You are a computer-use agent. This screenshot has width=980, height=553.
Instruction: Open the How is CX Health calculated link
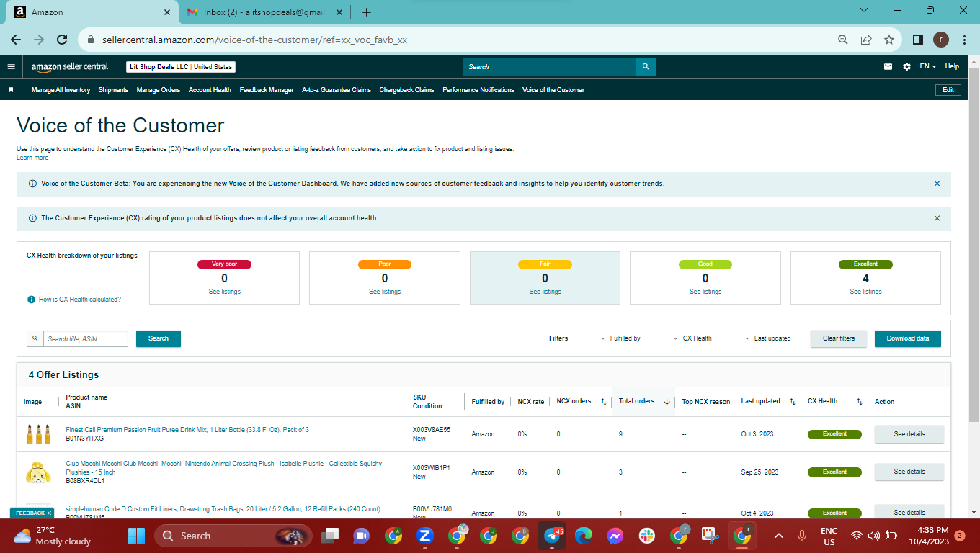click(79, 300)
